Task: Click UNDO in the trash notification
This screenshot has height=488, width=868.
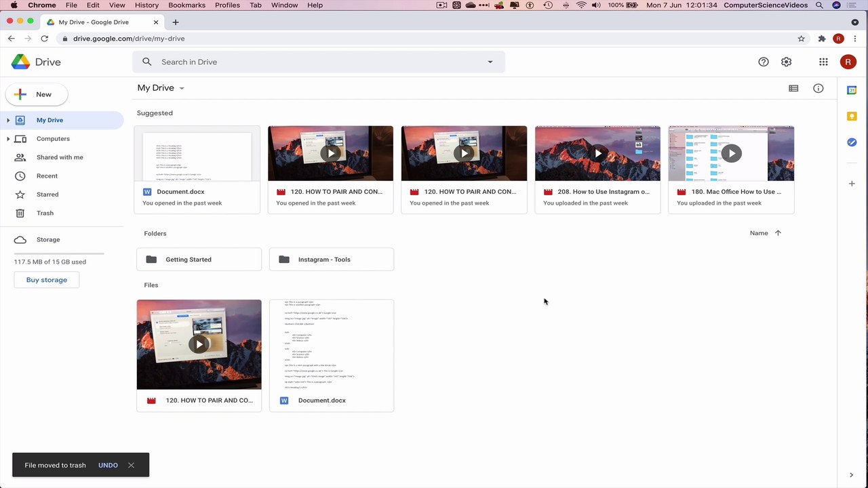Action: point(108,465)
